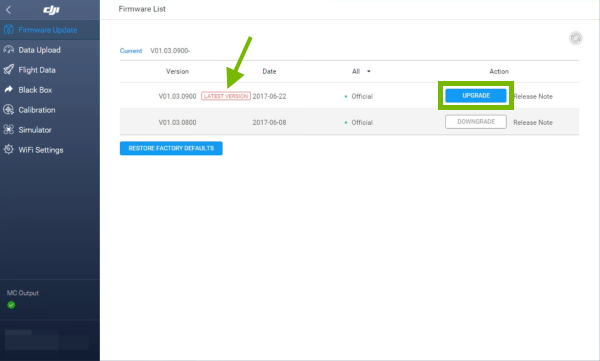The image size is (600, 361).
Task: Click the Black Box arrow icon
Action: (8, 90)
